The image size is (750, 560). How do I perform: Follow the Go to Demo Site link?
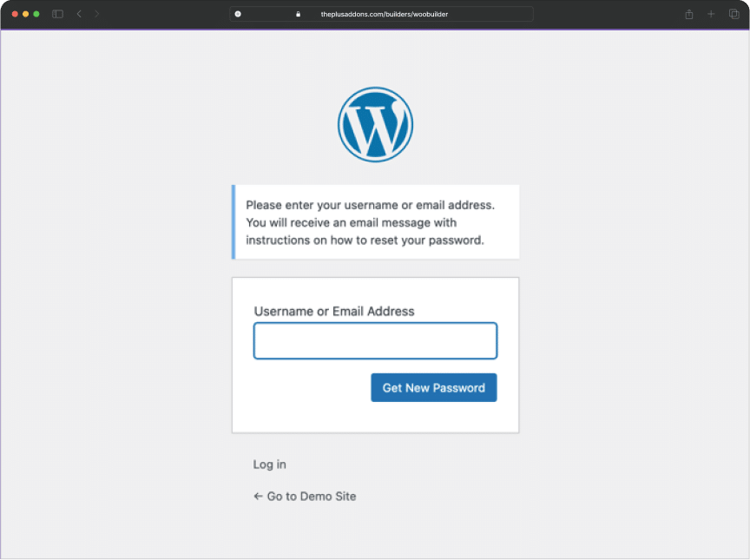305,497
